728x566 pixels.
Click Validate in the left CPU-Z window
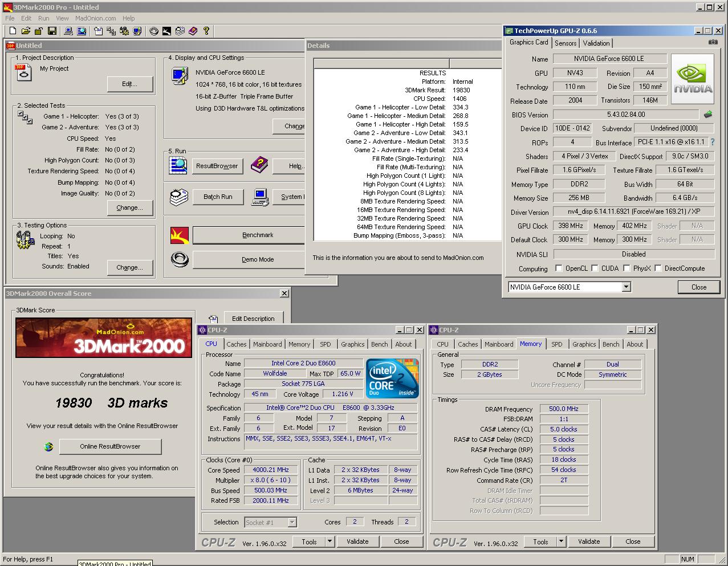pos(357,541)
